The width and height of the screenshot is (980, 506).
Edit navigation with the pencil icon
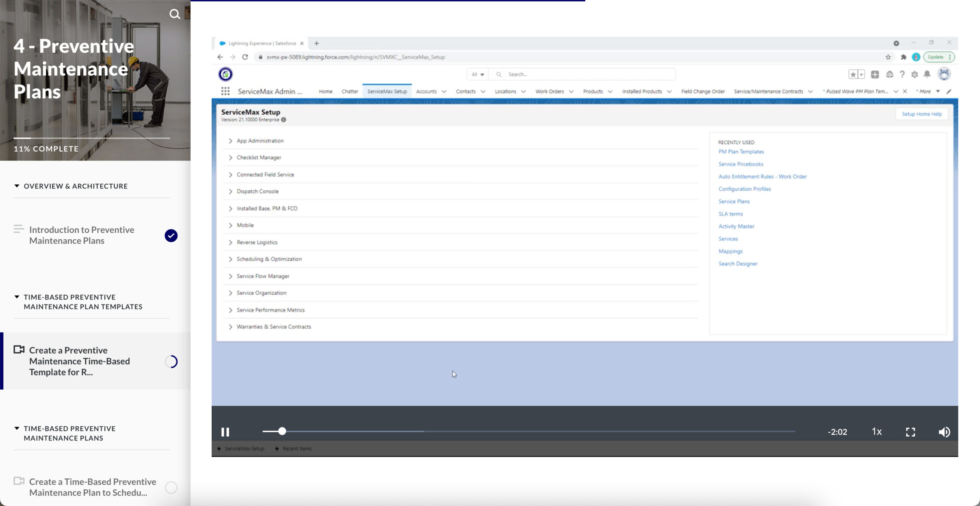tap(949, 91)
